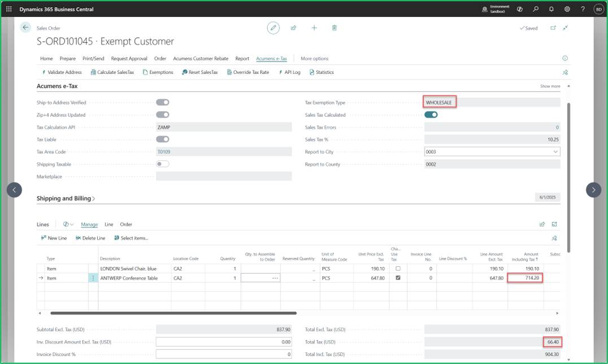The width and height of the screenshot is (608, 364).
Task: Toggle the Shipping Taxable switch
Action: click(x=163, y=164)
